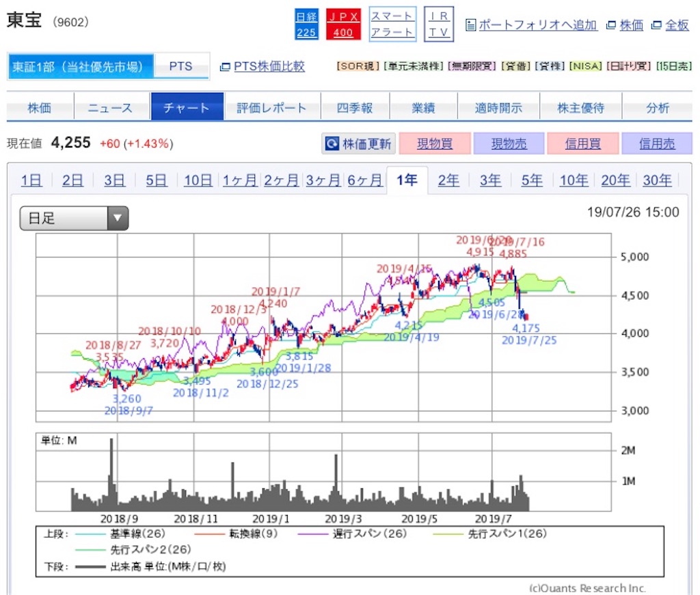Viewport: 700px width, 595px height.
Task: Select the チャート tab
Action: 187,107
